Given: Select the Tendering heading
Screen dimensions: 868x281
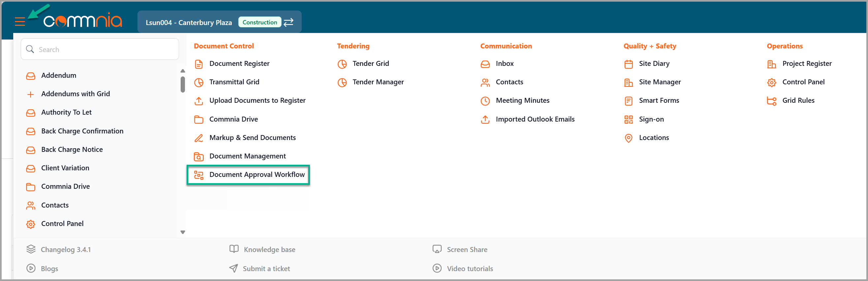Looking at the screenshot, I should [353, 46].
